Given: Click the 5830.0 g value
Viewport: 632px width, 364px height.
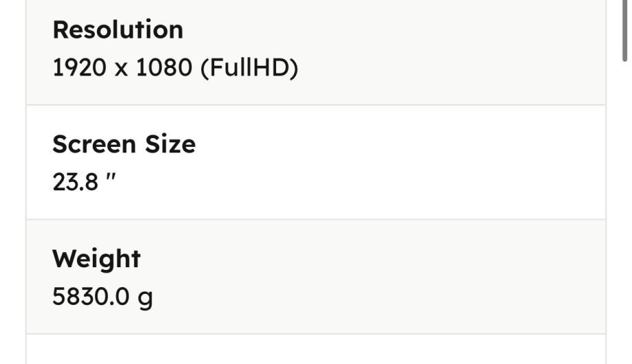Looking at the screenshot, I should [102, 297].
